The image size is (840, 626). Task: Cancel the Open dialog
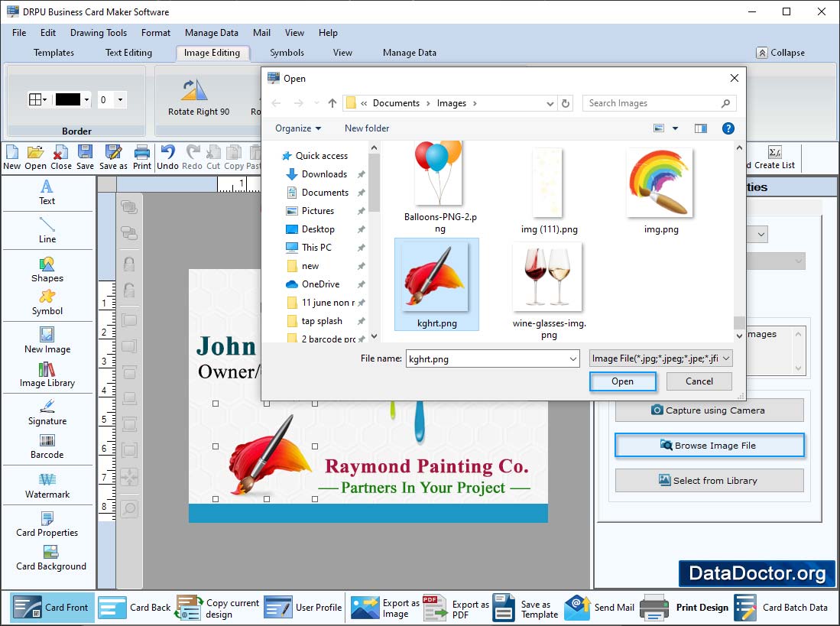[x=699, y=381]
